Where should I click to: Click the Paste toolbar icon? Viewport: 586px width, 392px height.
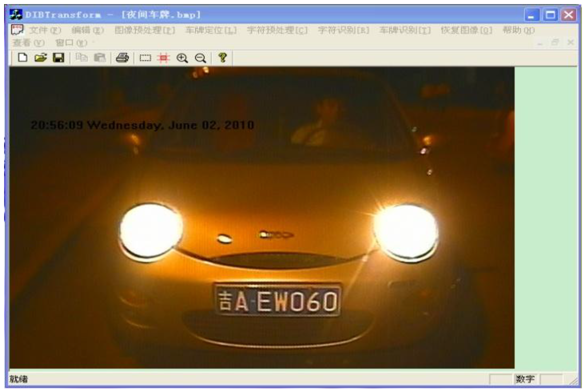point(100,58)
